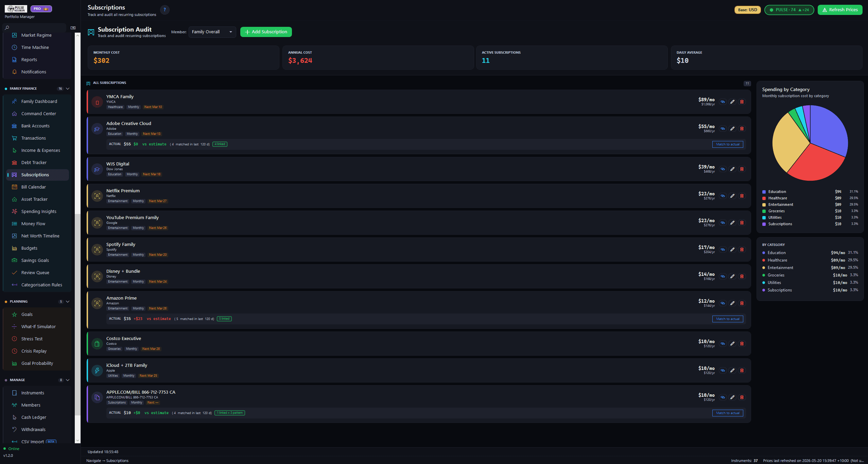Image resolution: width=868 pixels, height=464 pixels.
Task: Link transactions for Disney + Bundle
Action: click(x=723, y=276)
